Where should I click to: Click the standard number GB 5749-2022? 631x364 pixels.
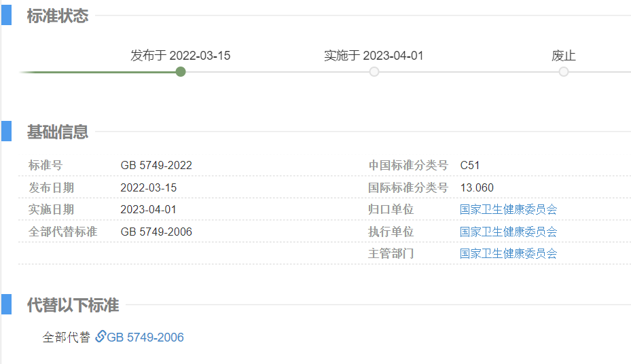(156, 165)
